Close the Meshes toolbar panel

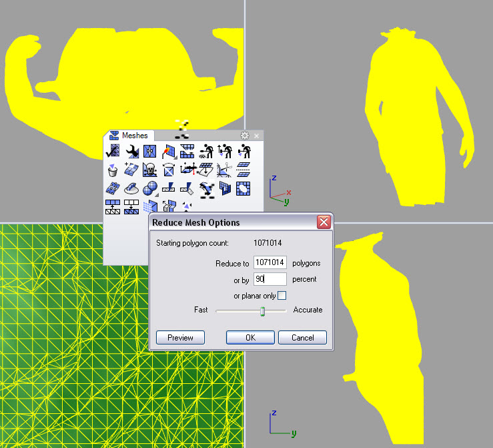click(x=257, y=136)
